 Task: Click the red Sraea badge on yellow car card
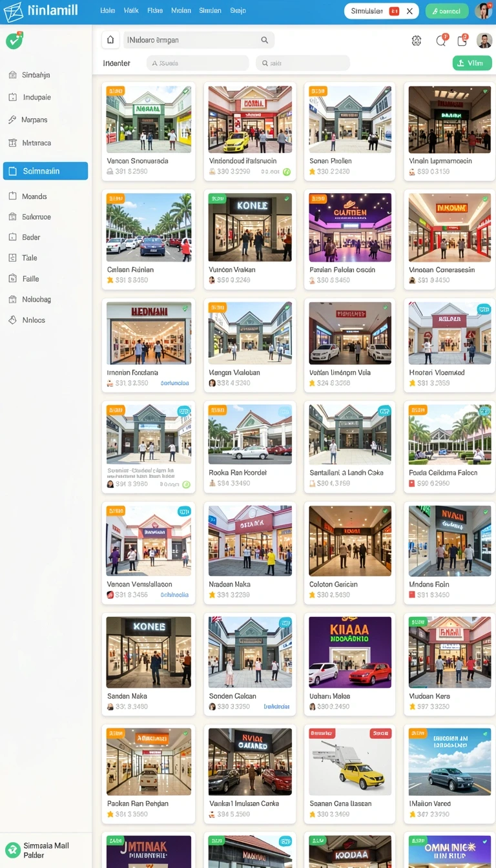pyautogui.click(x=380, y=733)
